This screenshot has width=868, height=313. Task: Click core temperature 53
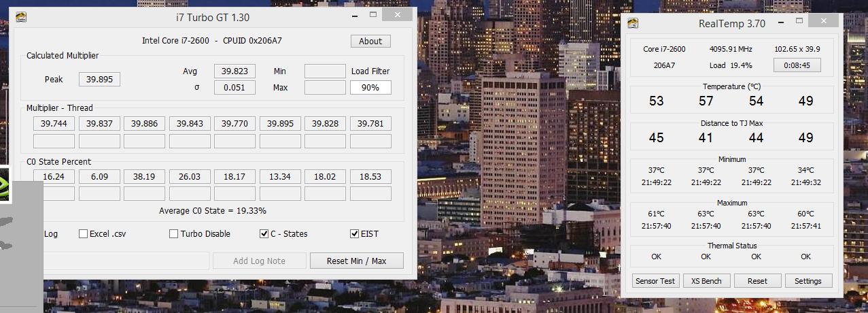click(x=656, y=101)
